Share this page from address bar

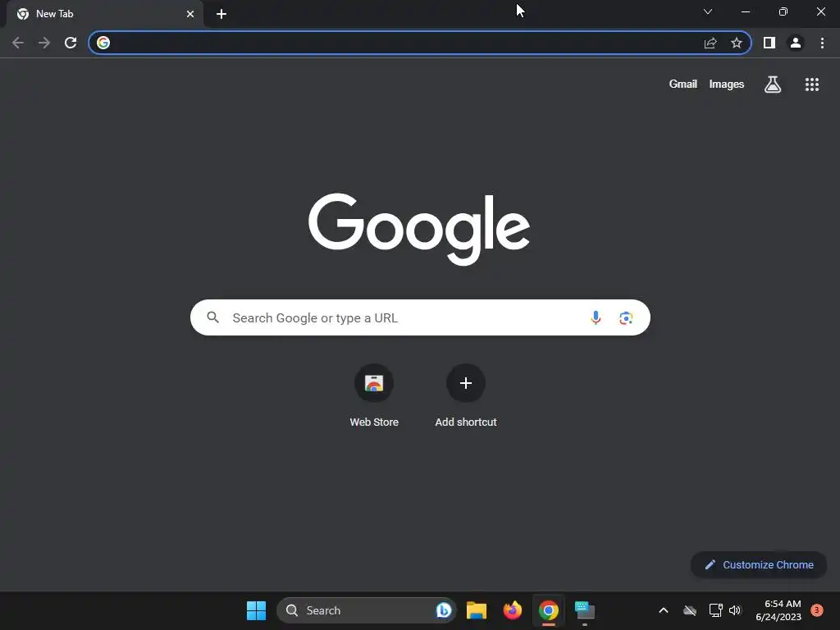710,43
